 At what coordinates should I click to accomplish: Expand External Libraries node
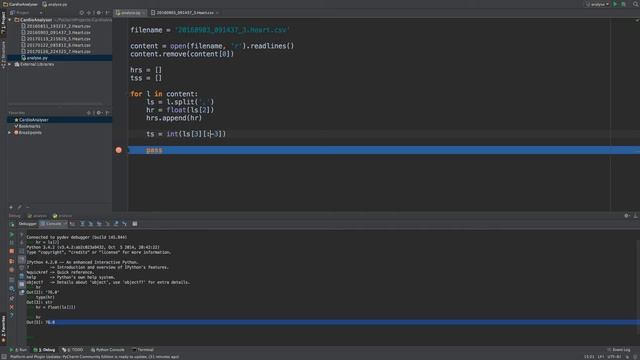(x=10, y=64)
